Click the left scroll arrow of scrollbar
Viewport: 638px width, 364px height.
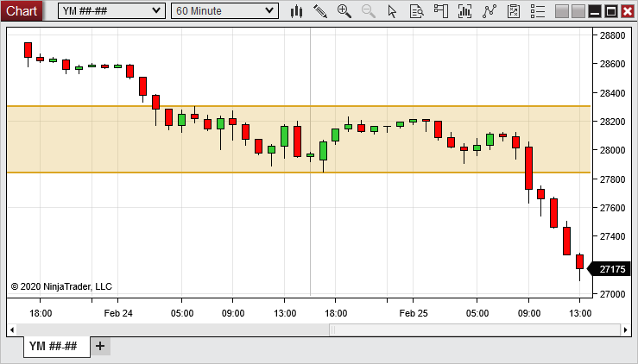pos(12,329)
